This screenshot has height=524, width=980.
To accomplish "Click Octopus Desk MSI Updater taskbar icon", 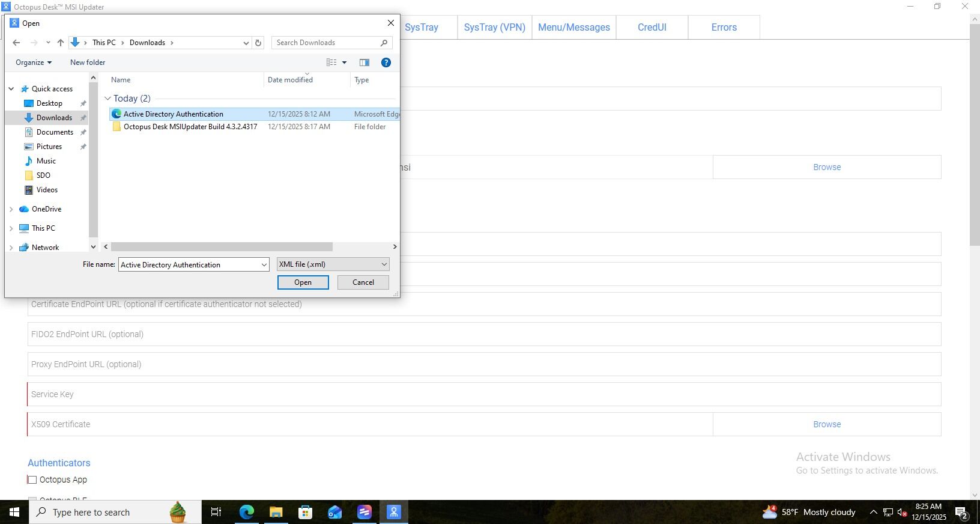I will point(393,512).
